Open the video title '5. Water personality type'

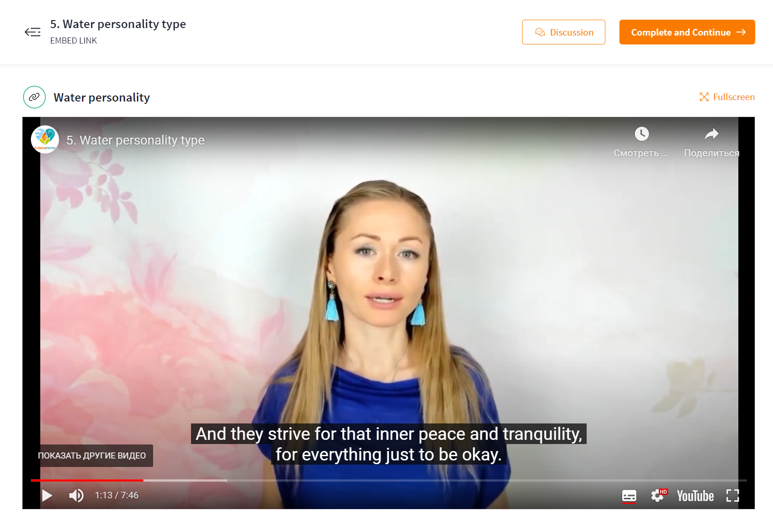click(135, 140)
